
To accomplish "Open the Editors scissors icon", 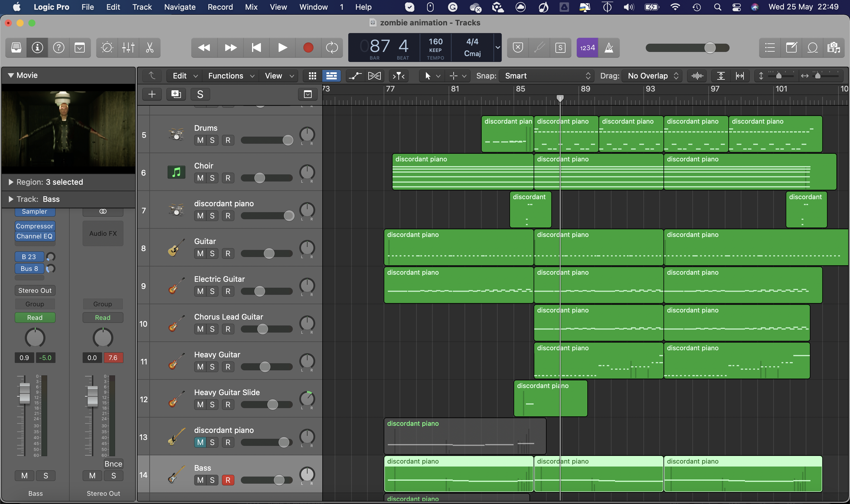I will [x=149, y=48].
